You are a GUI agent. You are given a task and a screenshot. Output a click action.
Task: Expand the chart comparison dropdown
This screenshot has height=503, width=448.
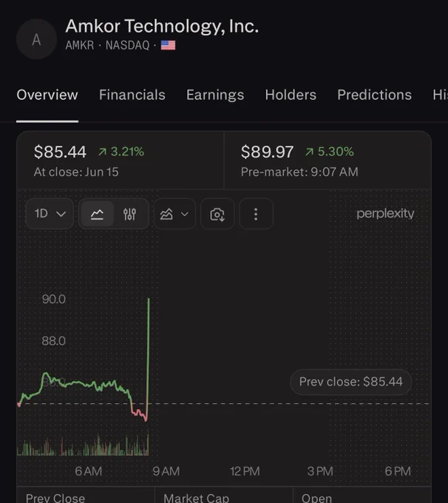coord(174,214)
